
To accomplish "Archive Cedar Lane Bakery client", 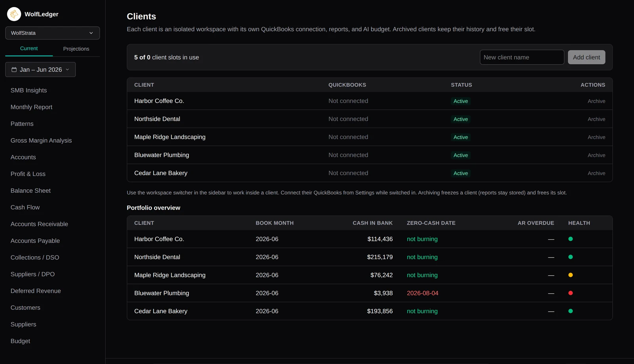I will (x=596, y=173).
